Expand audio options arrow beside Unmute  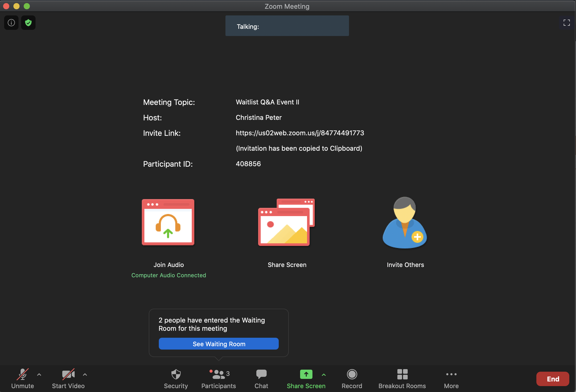[39, 375]
